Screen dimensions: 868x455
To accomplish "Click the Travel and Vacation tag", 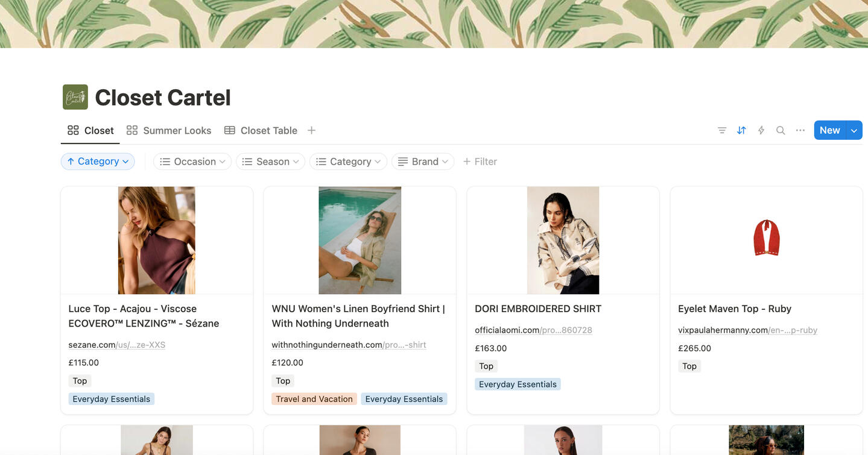I will coord(314,399).
